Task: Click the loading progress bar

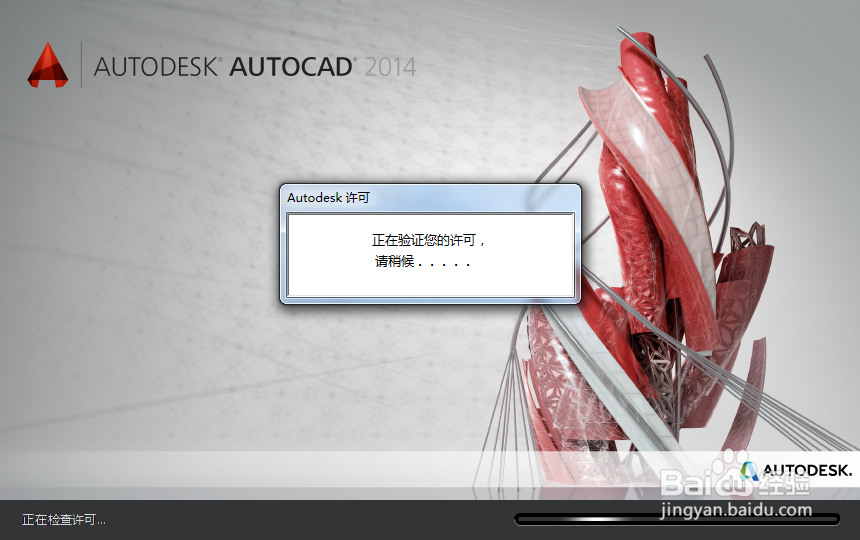Action: 677,519
